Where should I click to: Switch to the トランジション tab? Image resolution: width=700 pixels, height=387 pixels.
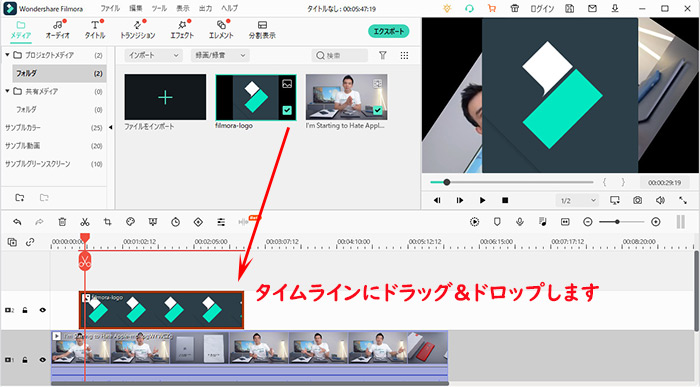pos(138,30)
